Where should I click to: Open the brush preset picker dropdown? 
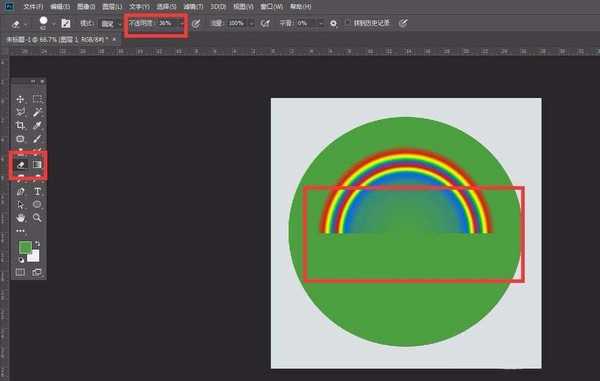point(54,24)
